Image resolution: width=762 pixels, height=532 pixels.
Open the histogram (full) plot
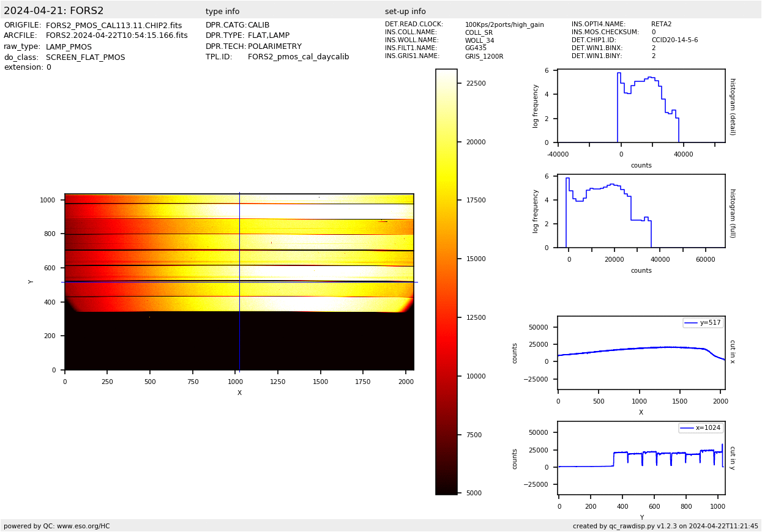(641, 212)
